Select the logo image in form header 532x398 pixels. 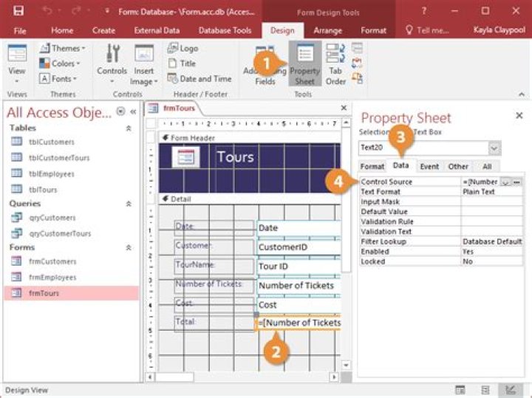coord(186,157)
